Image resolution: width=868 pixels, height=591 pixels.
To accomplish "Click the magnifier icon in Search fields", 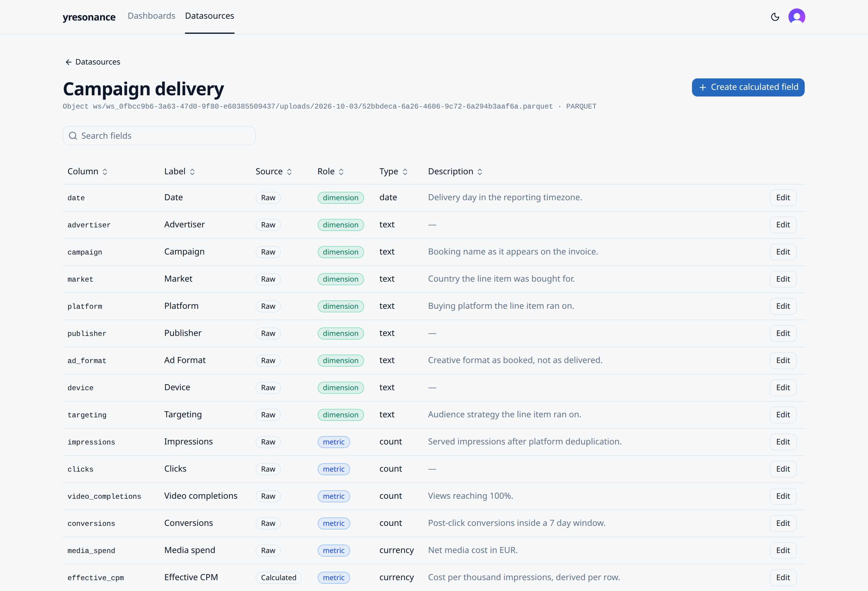I will tap(73, 136).
